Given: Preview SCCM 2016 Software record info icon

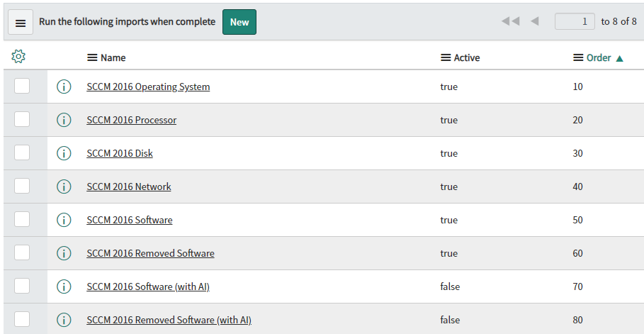Looking at the screenshot, I should click(64, 220).
